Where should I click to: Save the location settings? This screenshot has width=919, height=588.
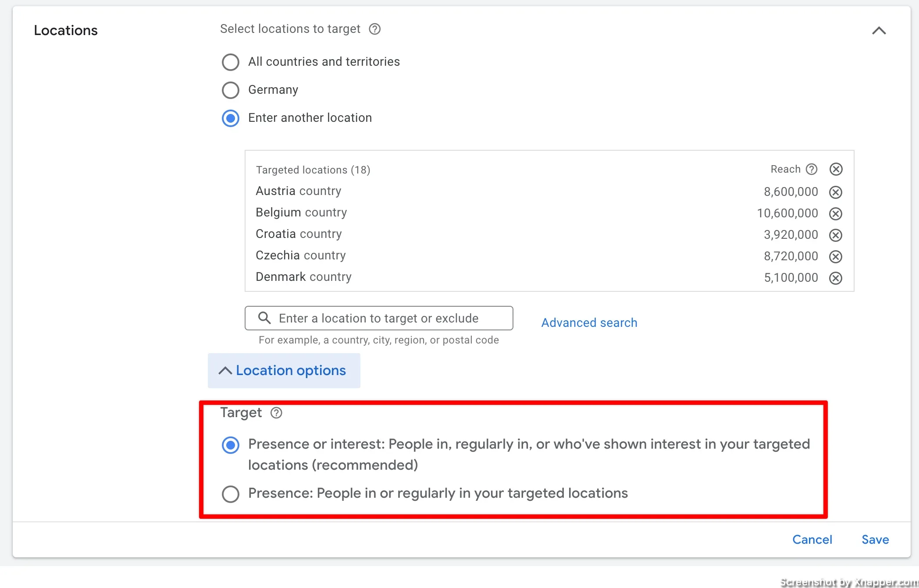pos(875,539)
